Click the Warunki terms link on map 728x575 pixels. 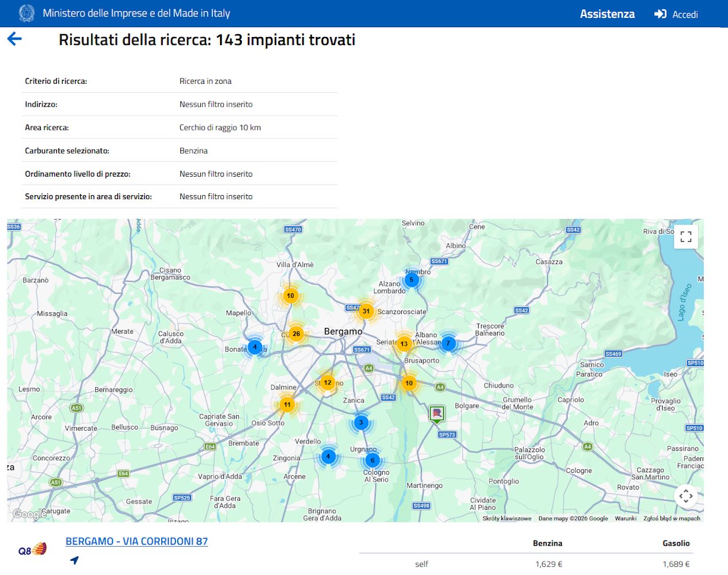click(625, 518)
